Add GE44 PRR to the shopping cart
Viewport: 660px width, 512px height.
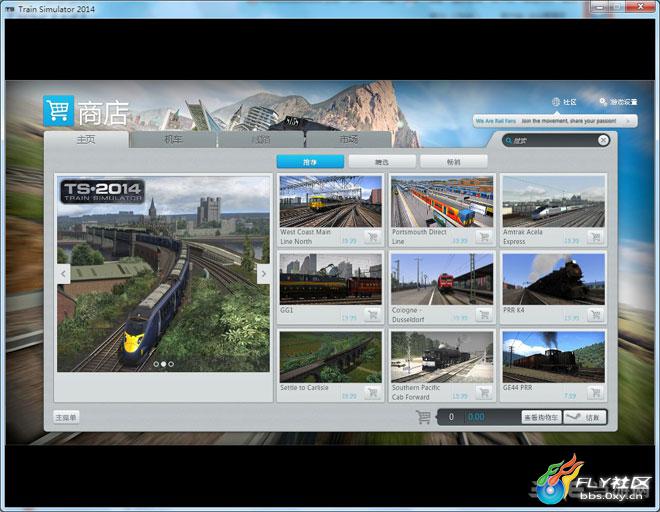[596, 393]
